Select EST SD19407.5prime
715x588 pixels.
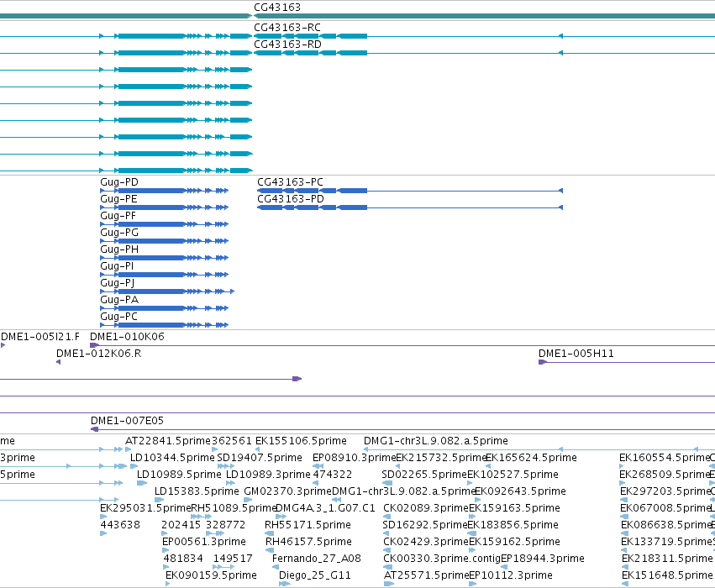coord(260,458)
